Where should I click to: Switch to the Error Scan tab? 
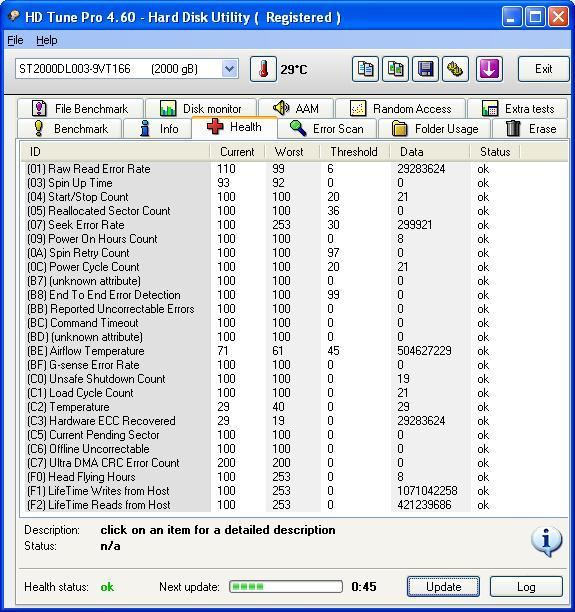326,128
